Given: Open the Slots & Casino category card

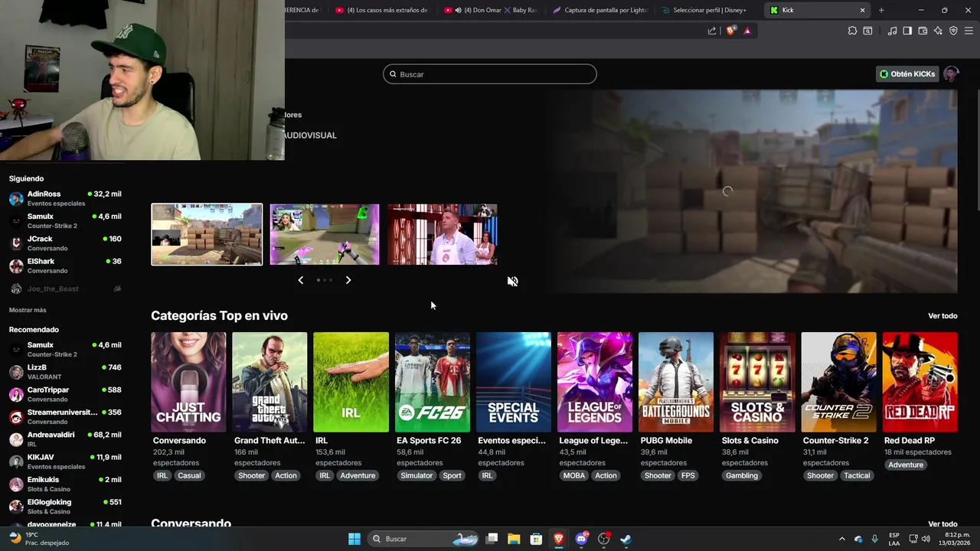Looking at the screenshot, I should click(757, 382).
